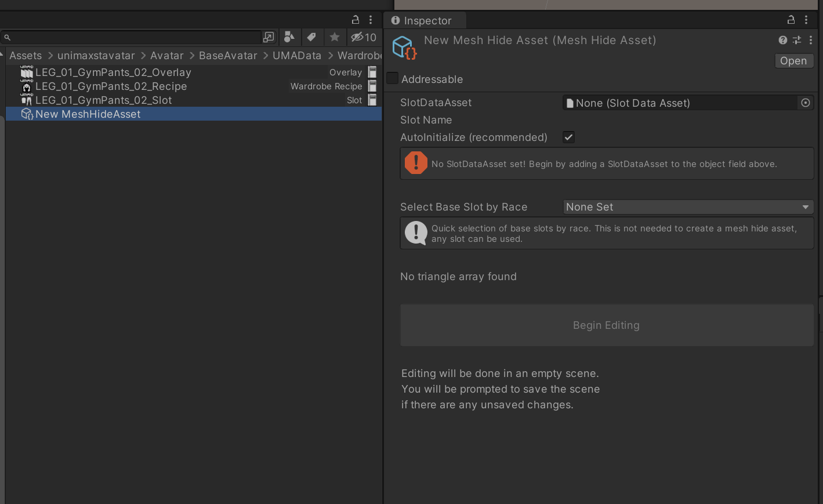Click the Open button

(x=793, y=61)
